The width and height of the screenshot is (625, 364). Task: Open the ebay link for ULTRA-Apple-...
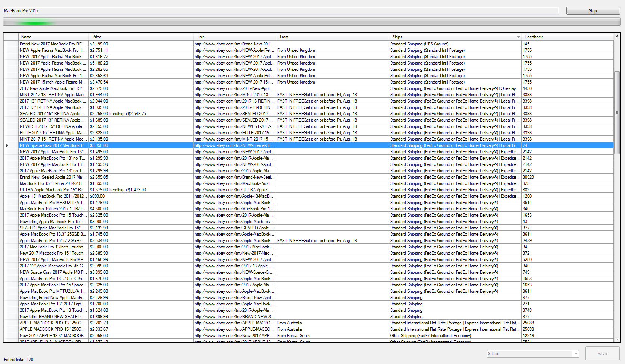tap(235, 190)
